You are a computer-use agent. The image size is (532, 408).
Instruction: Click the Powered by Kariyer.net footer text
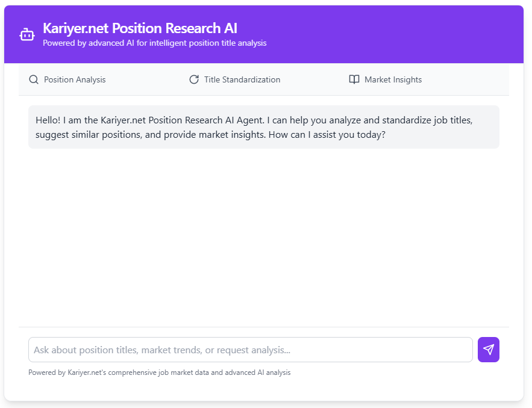(159, 372)
